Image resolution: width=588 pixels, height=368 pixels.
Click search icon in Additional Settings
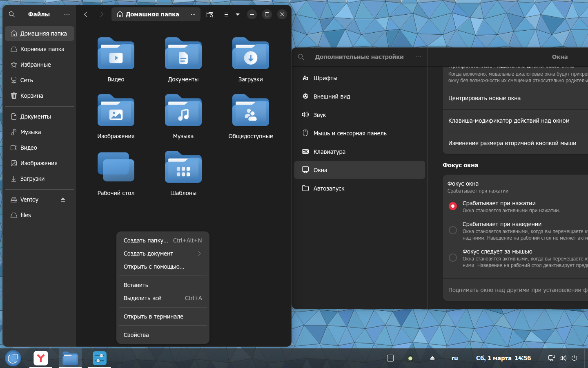coord(301,57)
